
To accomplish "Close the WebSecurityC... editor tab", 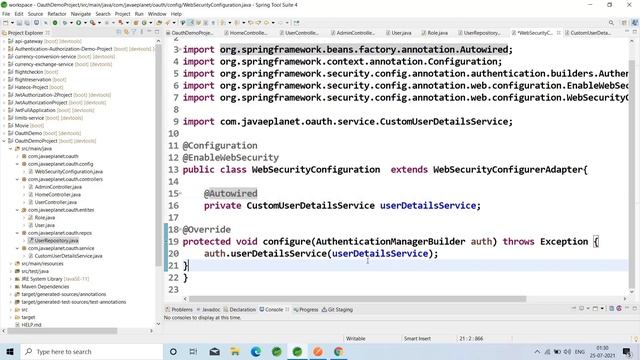I will click(559, 33).
